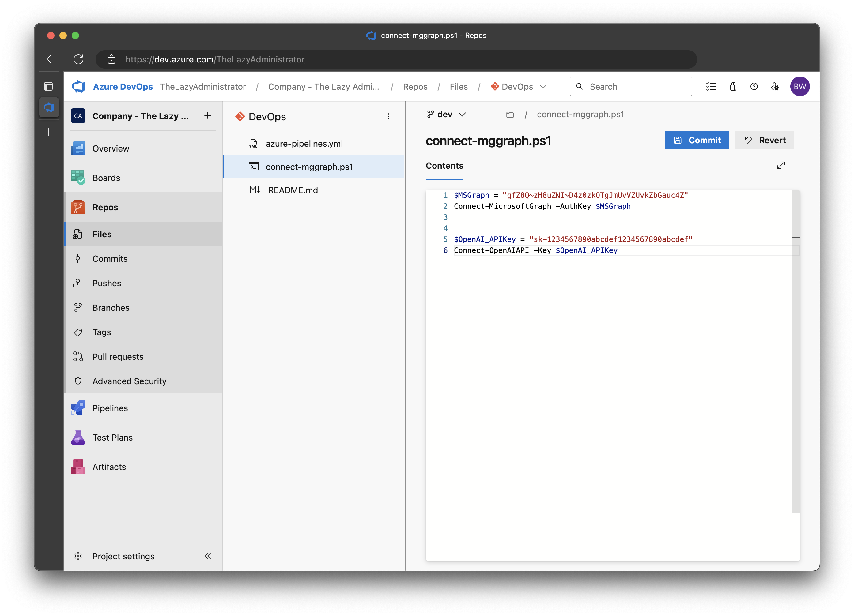The image size is (854, 616).
Task: Open Commits under Repos
Action: click(x=143, y=258)
